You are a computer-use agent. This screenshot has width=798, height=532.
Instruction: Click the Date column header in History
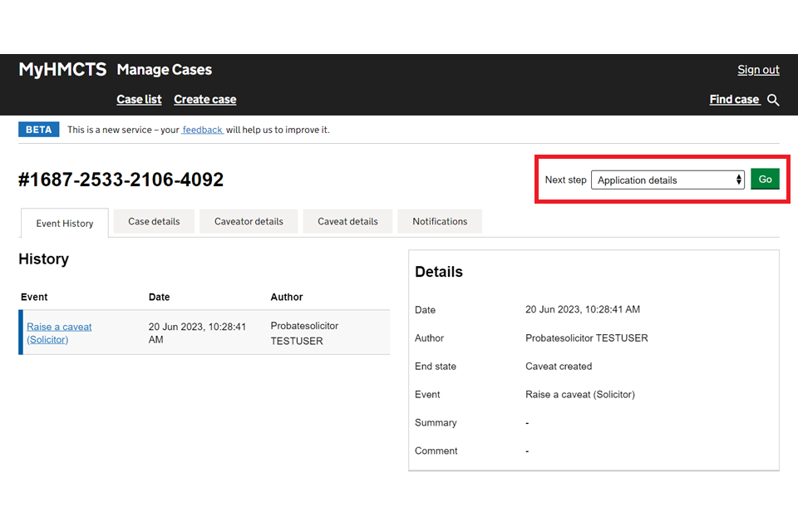pyautogui.click(x=159, y=297)
